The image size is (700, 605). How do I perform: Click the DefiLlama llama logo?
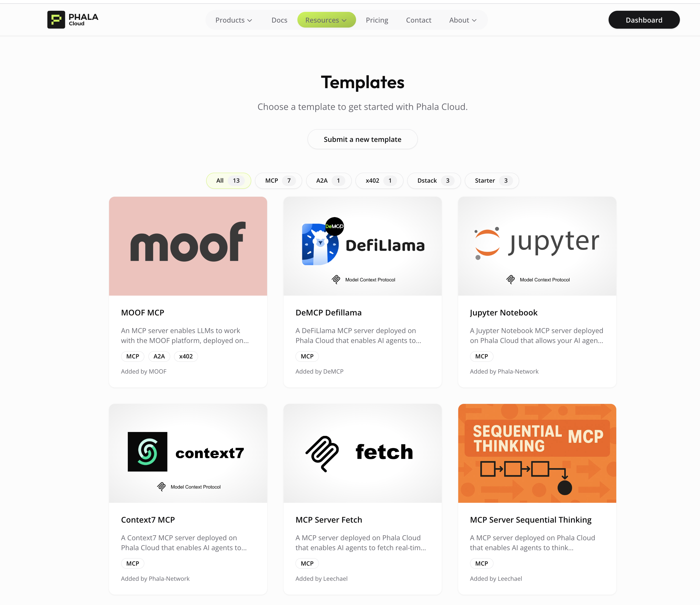(x=320, y=244)
